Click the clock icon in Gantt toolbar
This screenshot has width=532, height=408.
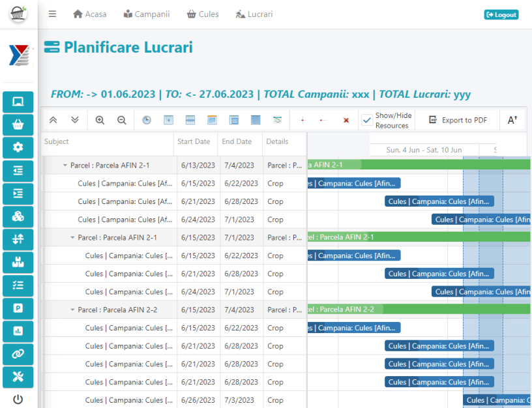tap(147, 120)
